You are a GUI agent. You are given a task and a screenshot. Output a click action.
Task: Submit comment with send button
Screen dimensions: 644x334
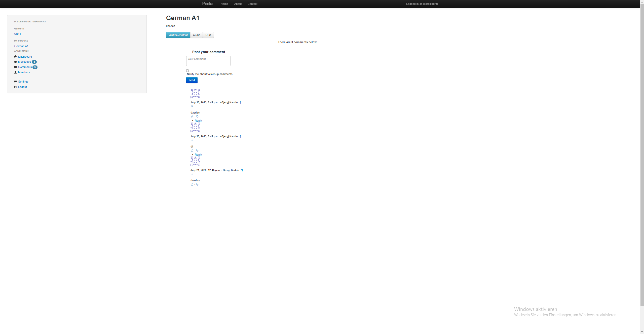point(192,80)
